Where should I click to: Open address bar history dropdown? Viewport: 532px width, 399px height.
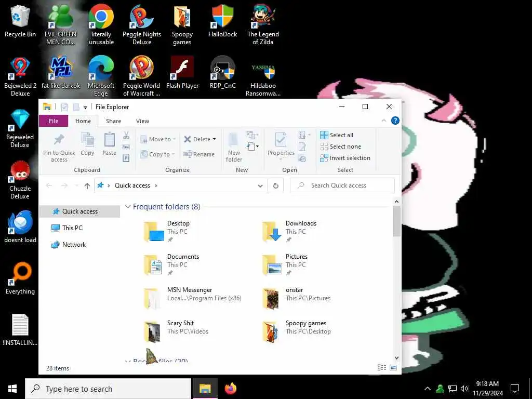(x=260, y=185)
